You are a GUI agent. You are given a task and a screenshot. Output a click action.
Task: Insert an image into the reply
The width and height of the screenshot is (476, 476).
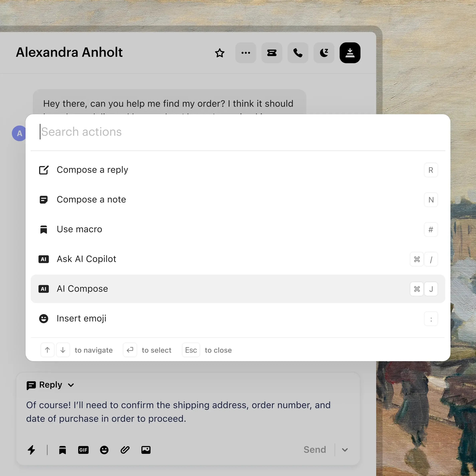[x=146, y=450]
